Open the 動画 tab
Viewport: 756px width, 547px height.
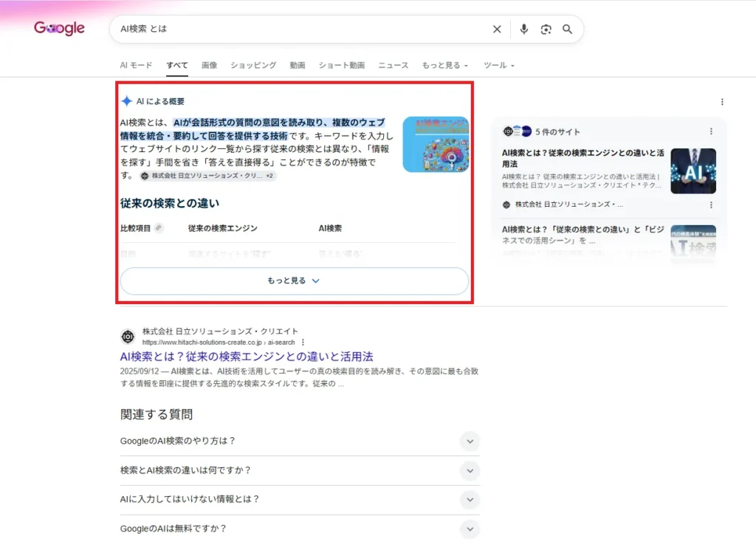coord(298,65)
